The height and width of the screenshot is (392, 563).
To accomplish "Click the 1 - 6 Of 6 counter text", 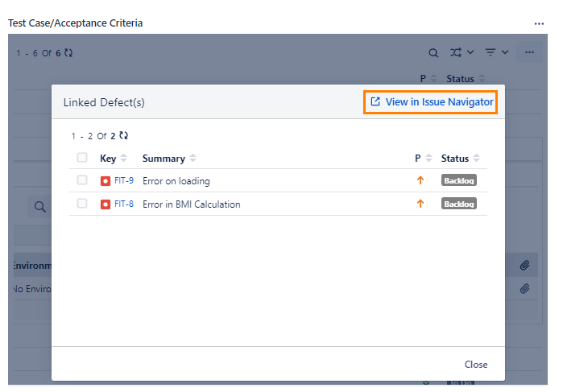I will [39, 53].
